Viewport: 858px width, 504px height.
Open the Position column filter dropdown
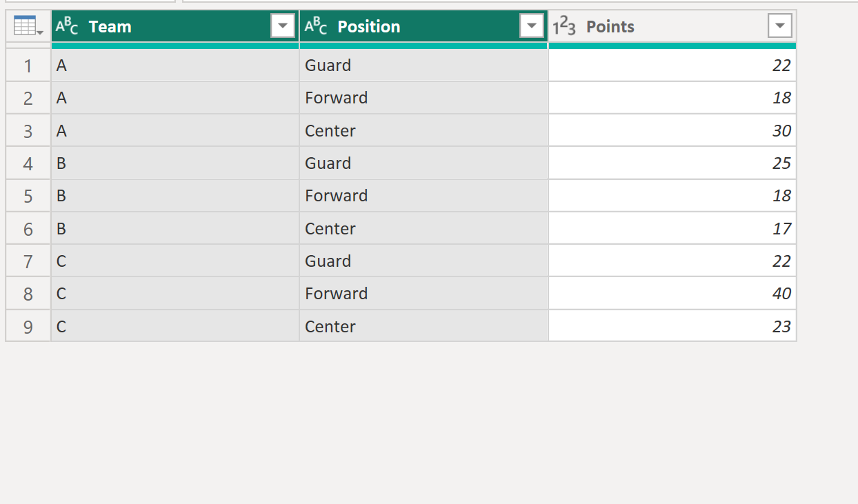pos(532,27)
